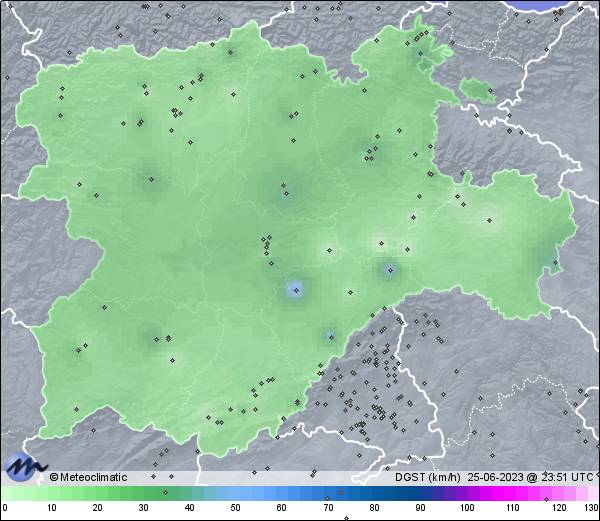This screenshot has width=600, height=521.
Task: Click the station marker in the brightest blue gust hotspot
Action: 296,290
